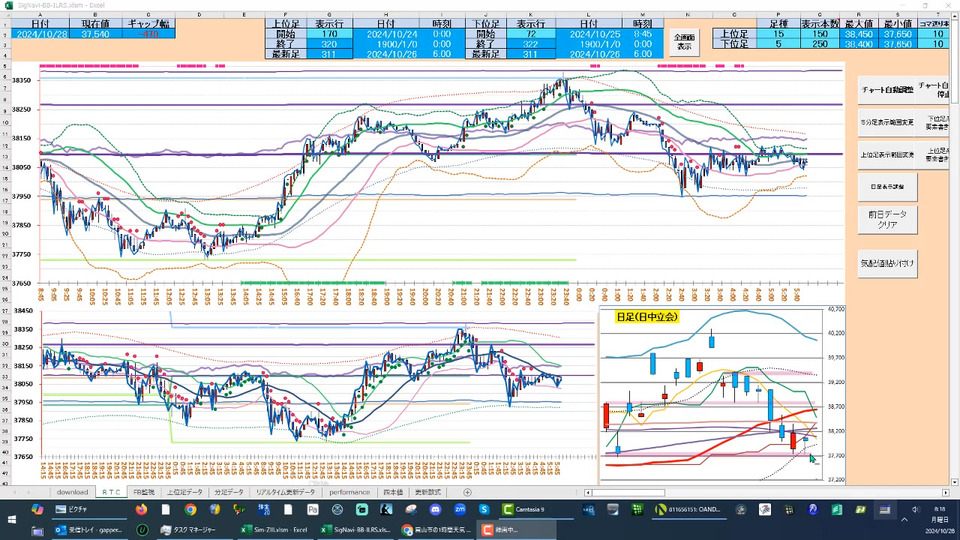960x540 pixels.
Task: Add a new worksheet with the plus icon
Action: (x=467, y=492)
